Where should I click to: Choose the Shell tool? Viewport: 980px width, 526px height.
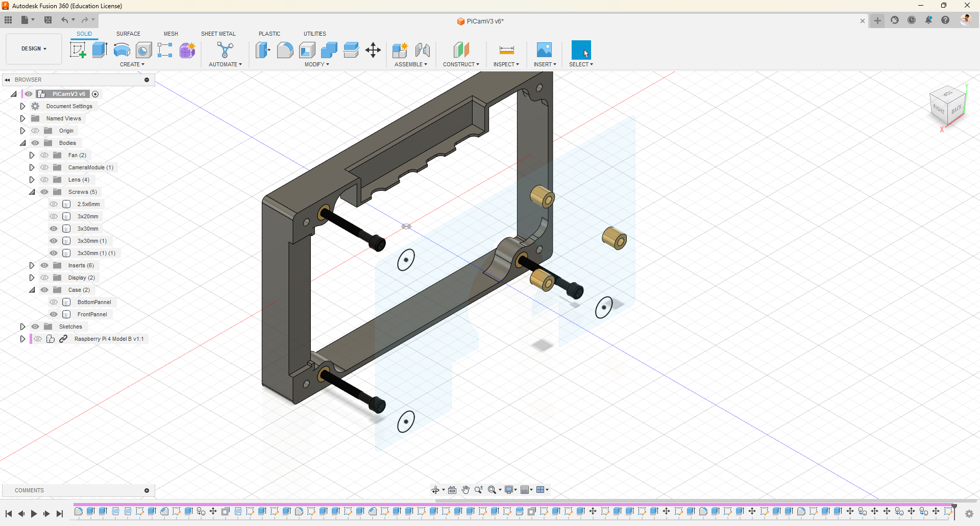click(307, 50)
